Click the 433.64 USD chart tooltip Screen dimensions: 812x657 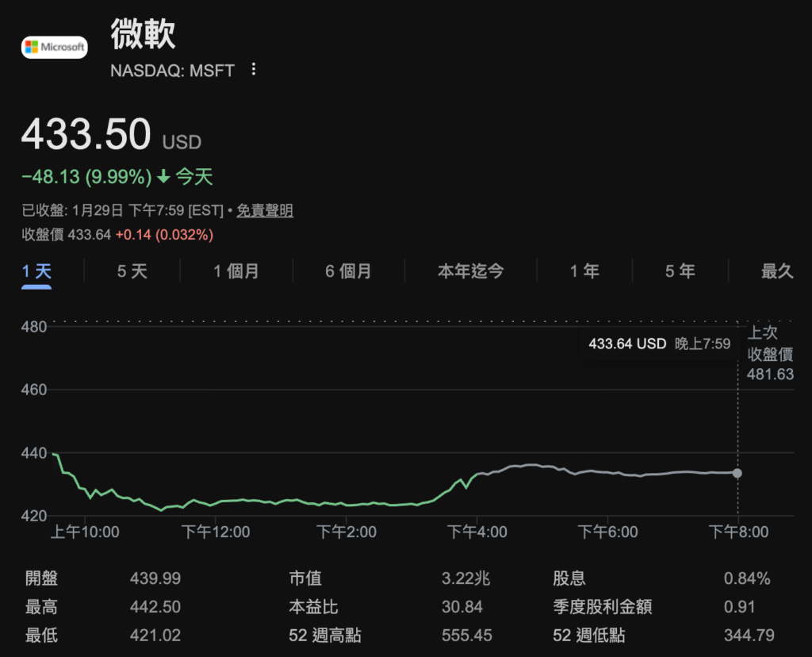click(659, 344)
